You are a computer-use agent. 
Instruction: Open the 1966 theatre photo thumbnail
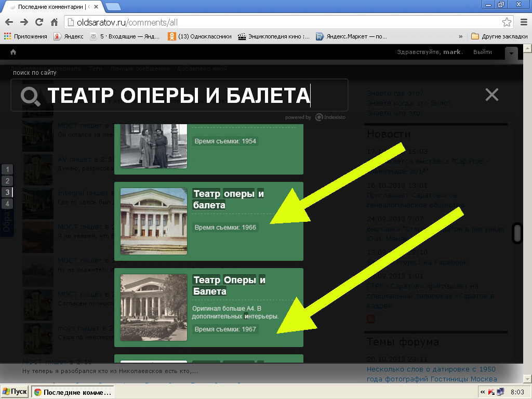153,221
